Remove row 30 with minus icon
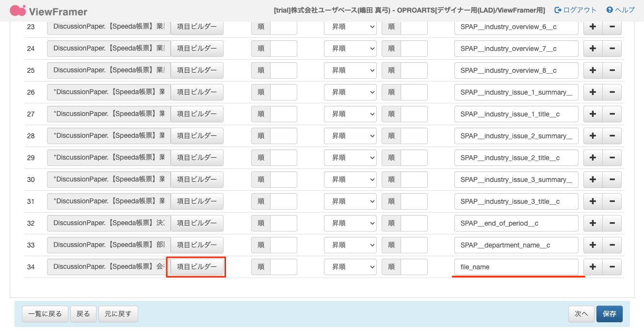The image size is (644, 329). pos(612,180)
